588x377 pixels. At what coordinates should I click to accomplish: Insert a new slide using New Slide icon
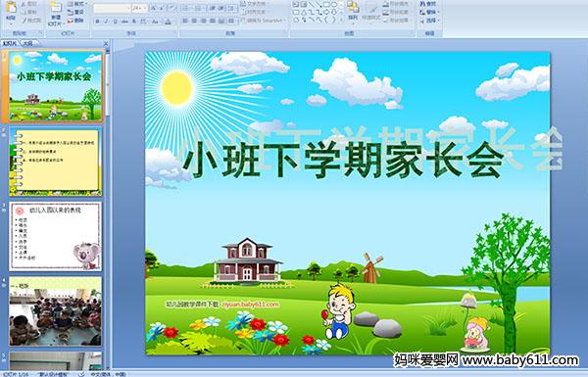point(56,12)
